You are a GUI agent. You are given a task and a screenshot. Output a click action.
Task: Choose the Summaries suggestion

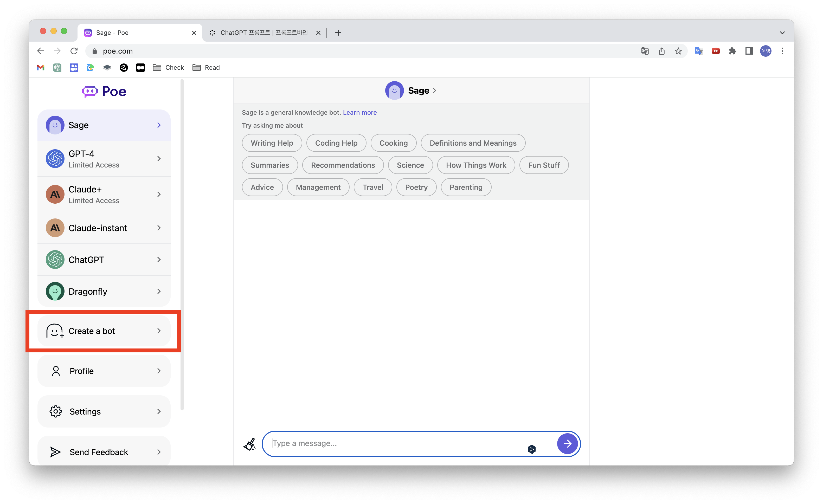point(270,165)
